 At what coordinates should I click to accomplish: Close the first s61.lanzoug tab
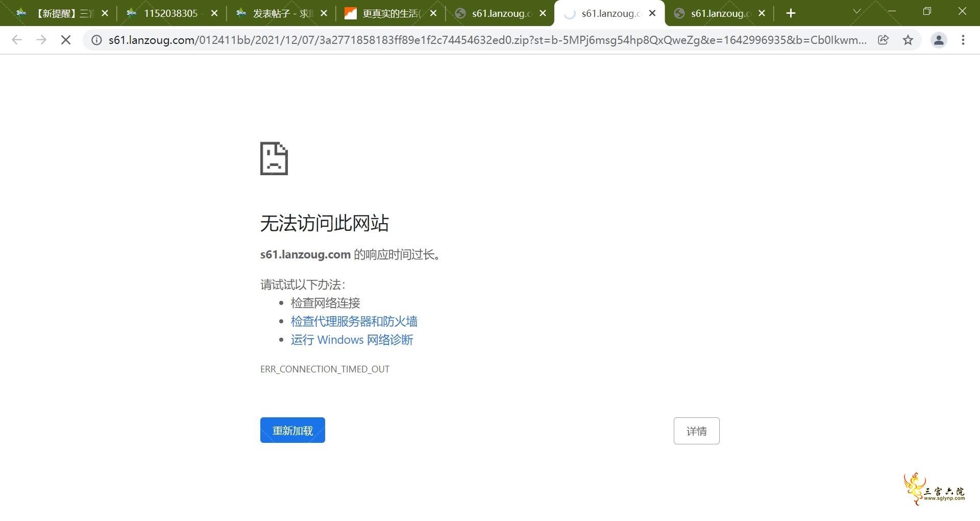coord(543,13)
